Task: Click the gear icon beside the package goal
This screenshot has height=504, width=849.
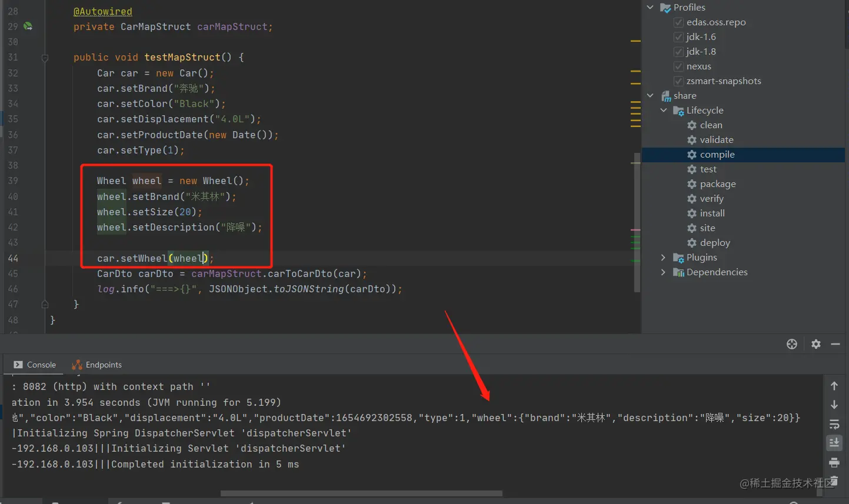Action: coord(692,184)
